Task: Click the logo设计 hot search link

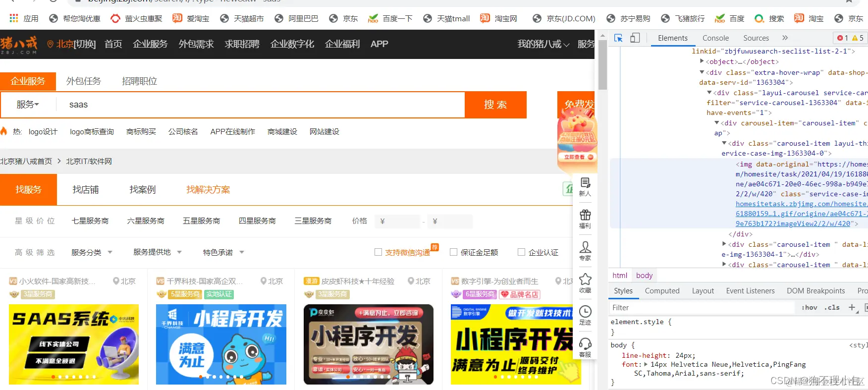Action: point(43,131)
